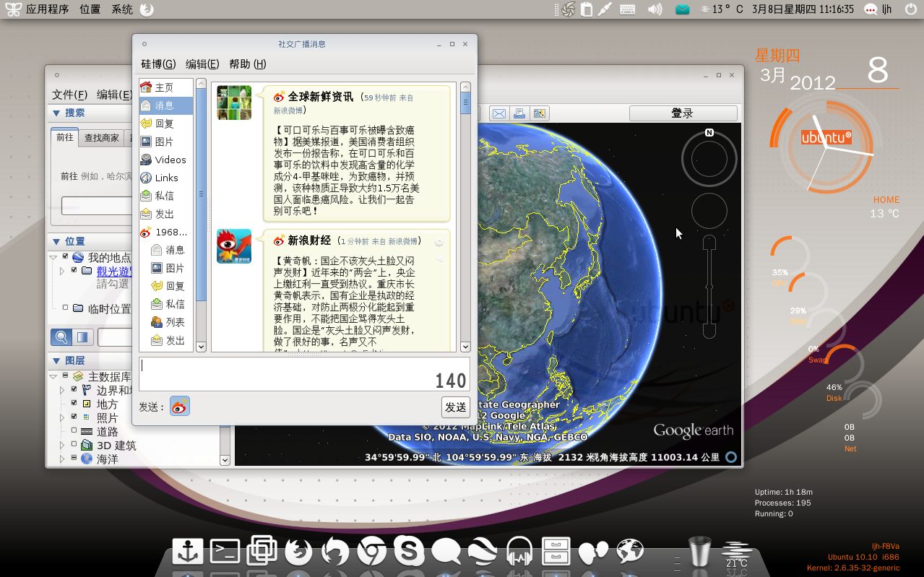Image resolution: width=924 pixels, height=577 pixels.
Task: Click the print icon in Google Earth toolbar
Action: (x=519, y=113)
